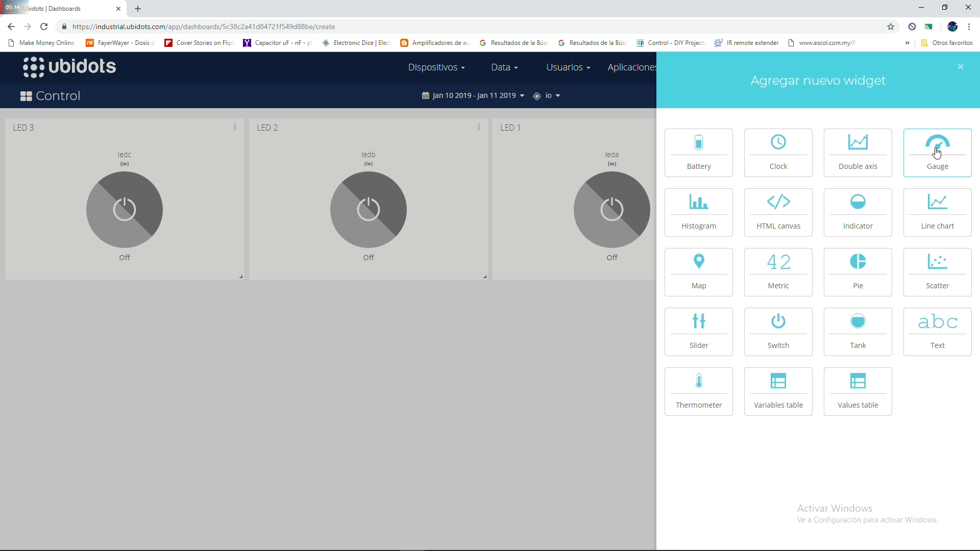
Task: Open the Control dashboard link
Action: pyautogui.click(x=49, y=95)
